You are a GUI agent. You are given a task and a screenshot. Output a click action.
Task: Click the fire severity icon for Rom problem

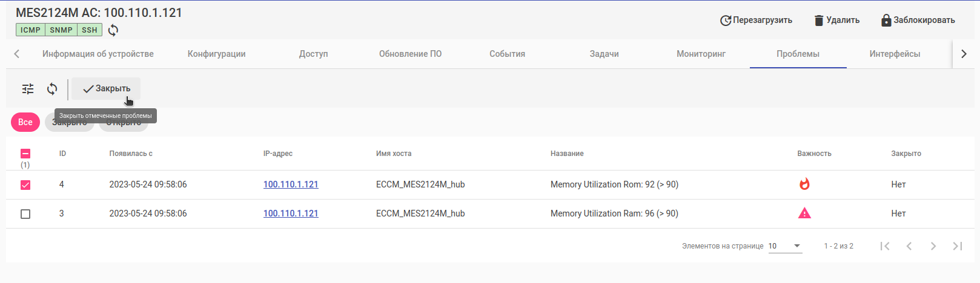pos(804,184)
